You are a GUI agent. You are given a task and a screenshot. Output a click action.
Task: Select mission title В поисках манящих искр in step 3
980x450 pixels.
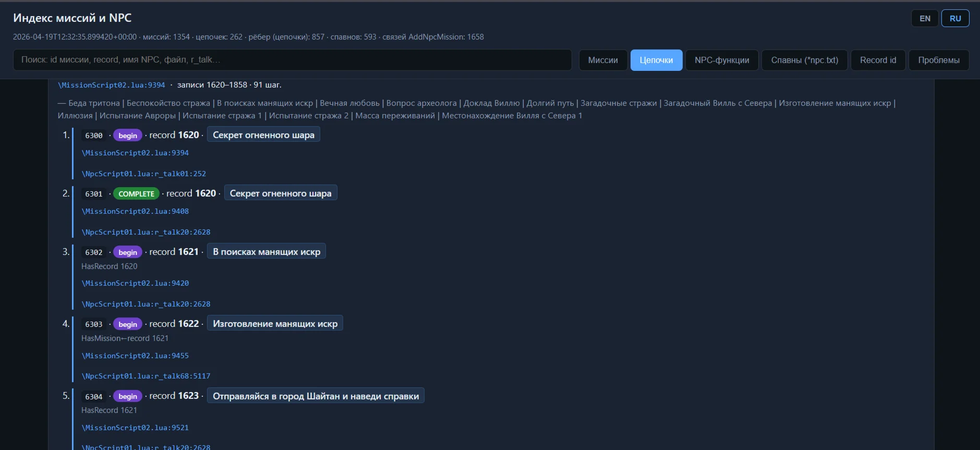266,252
